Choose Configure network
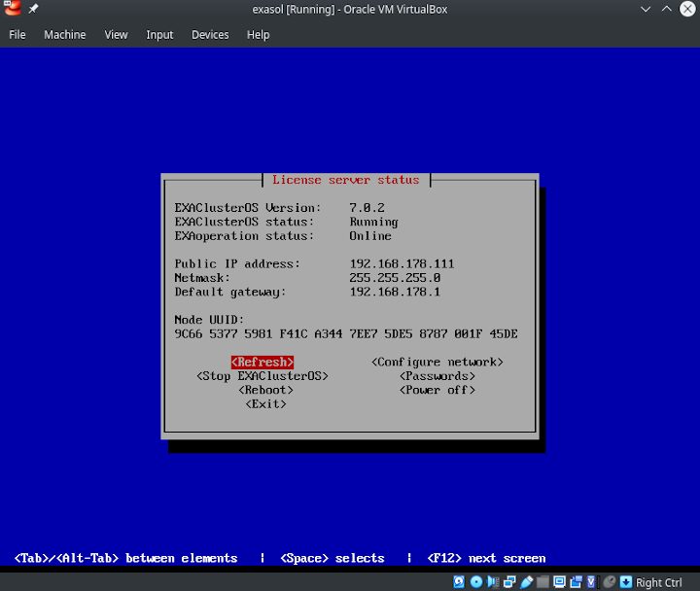 (437, 362)
